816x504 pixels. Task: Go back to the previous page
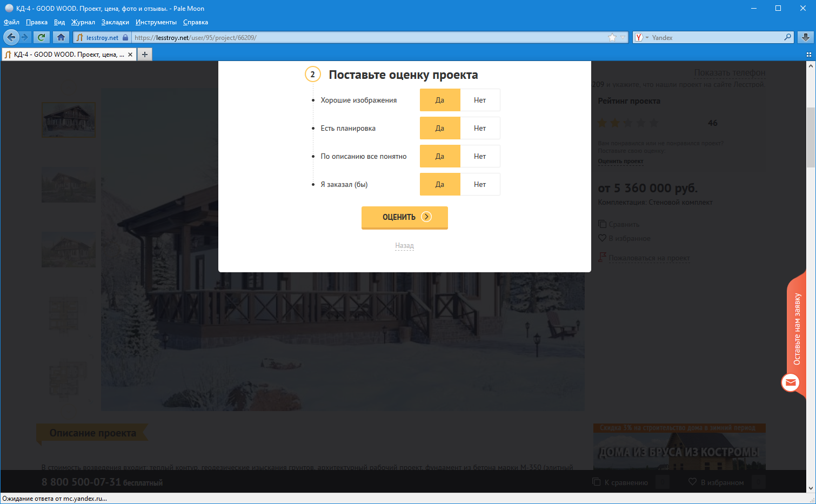[x=11, y=37]
